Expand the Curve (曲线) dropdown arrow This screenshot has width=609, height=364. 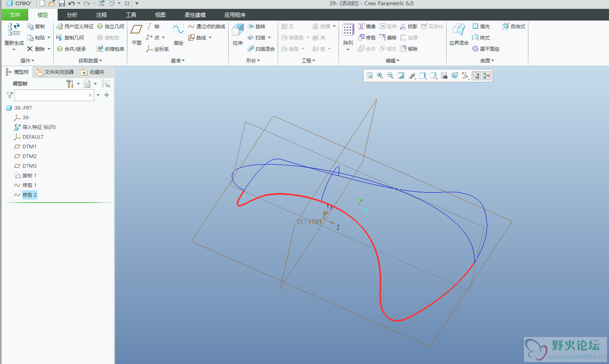pyautogui.click(x=210, y=37)
